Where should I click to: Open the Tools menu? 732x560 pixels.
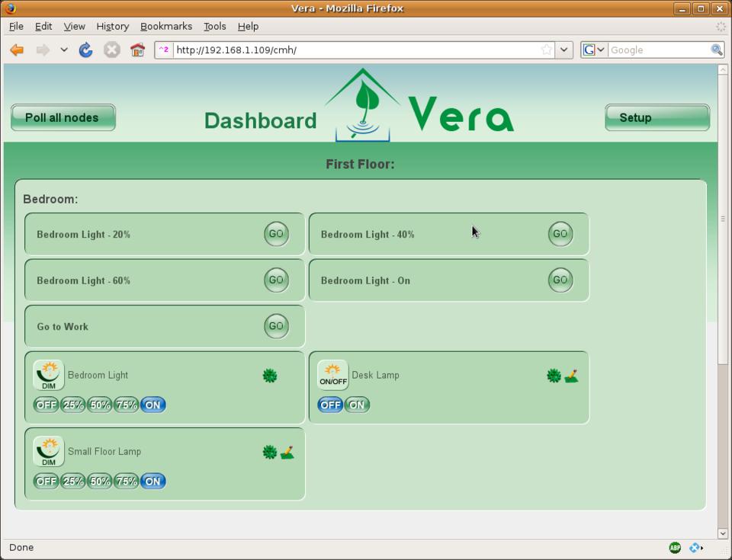click(214, 26)
